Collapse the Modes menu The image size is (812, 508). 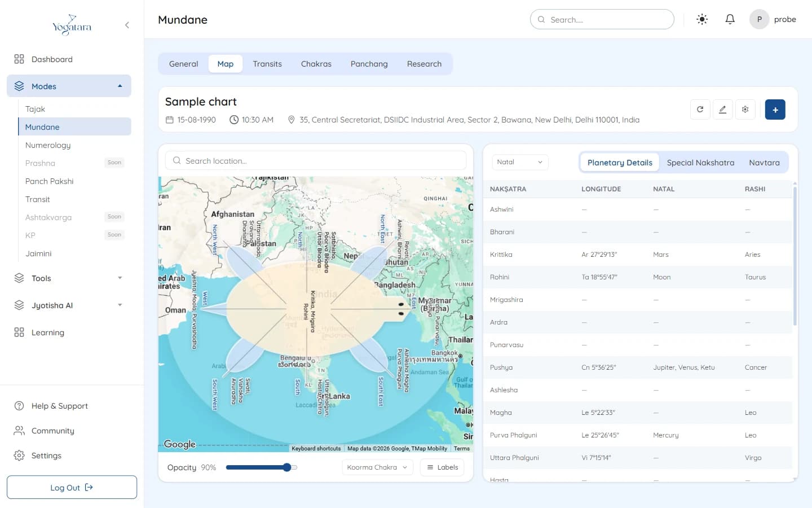point(120,86)
